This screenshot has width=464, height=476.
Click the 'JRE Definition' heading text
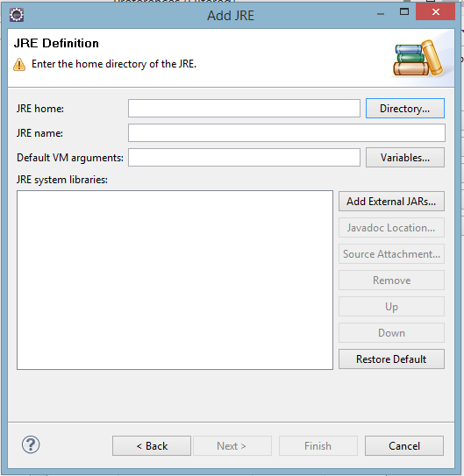(56, 44)
